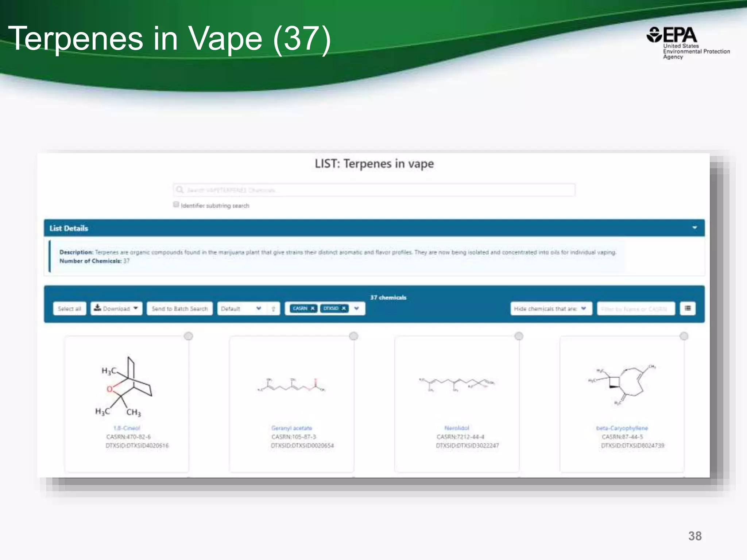
Task: Toggle the sort direction arrow
Action: coord(273,309)
